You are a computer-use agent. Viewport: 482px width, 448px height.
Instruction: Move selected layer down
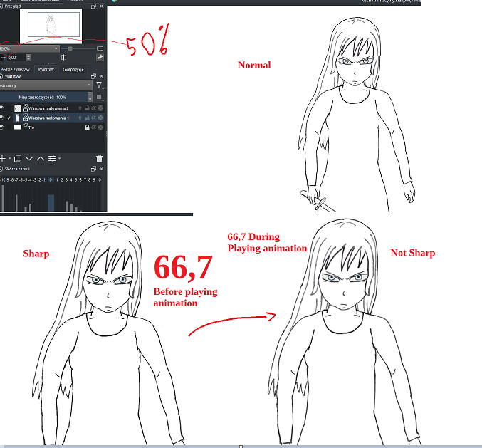point(29,158)
